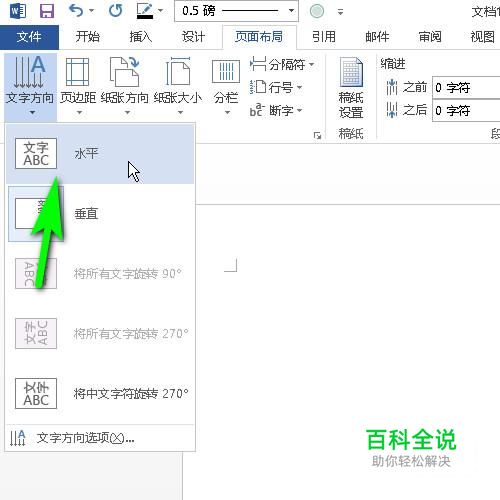Image resolution: width=500 pixels, height=500 pixels.
Task: Open the 文件 tab
Action: pyautogui.click(x=29, y=37)
